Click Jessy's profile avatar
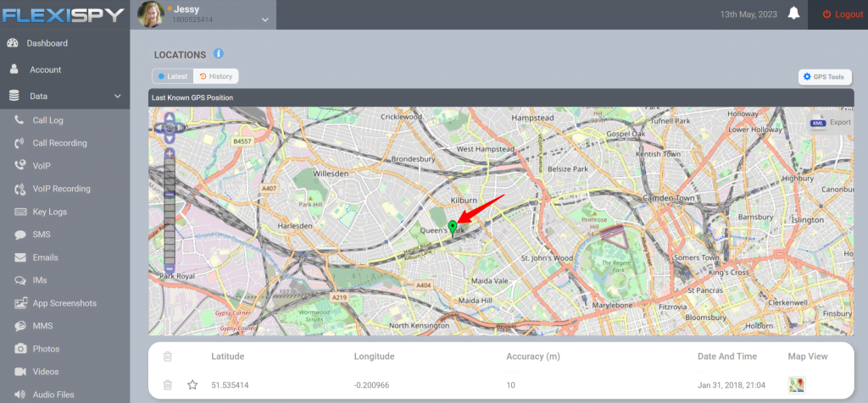 [x=151, y=14]
